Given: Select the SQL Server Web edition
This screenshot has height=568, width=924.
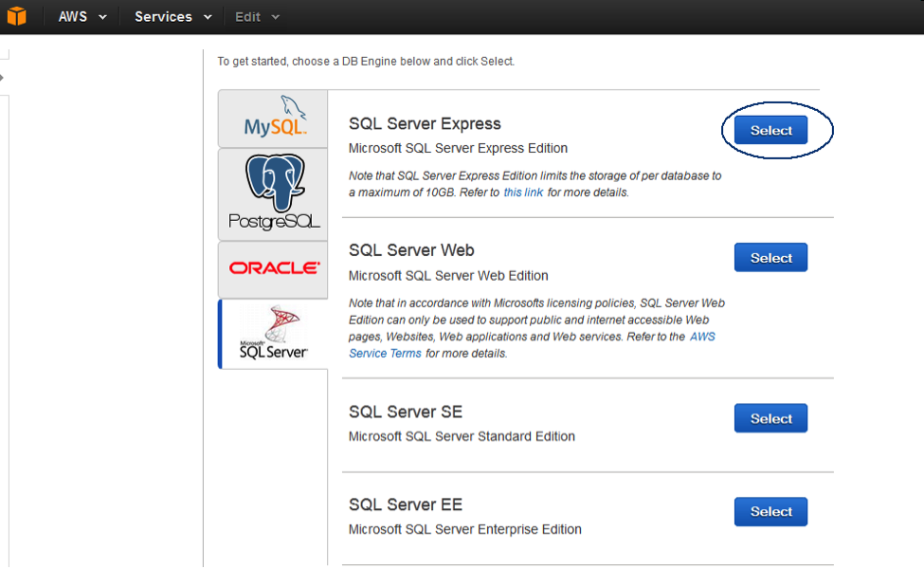Looking at the screenshot, I should (770, 258).
